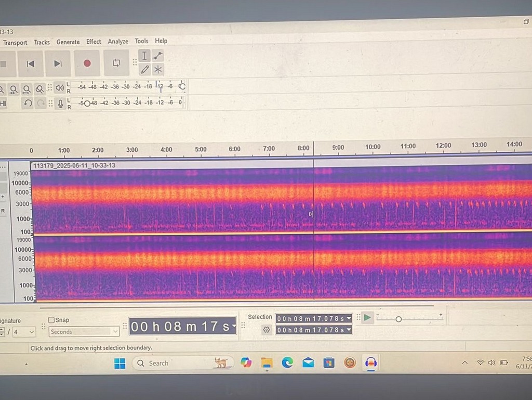Viewport: 532px width, 400px height.
Task: Click the playback meter speaker icon
Action: tap(60, 88)
